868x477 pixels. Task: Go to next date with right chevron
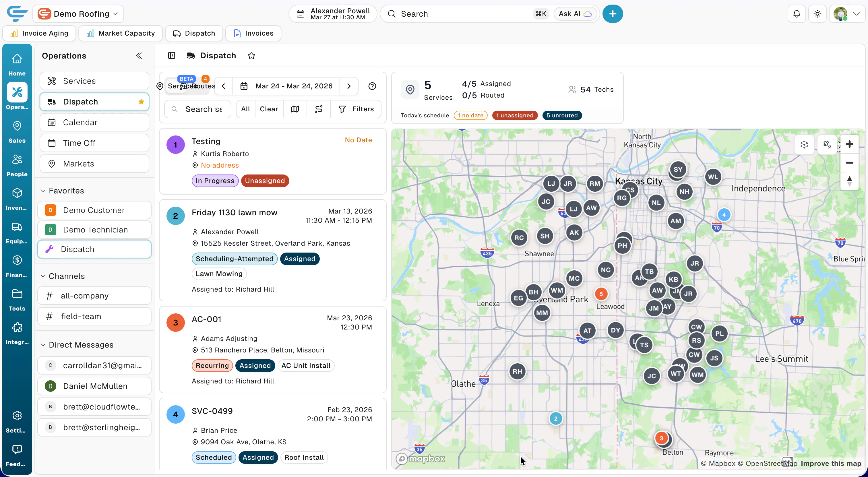tap(349, 86)
